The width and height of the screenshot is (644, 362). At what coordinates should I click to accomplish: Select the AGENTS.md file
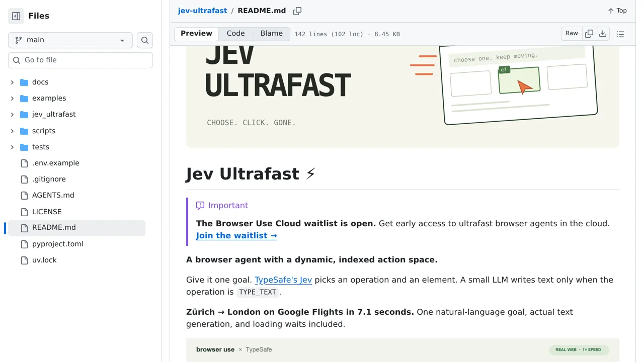point(53,195)
